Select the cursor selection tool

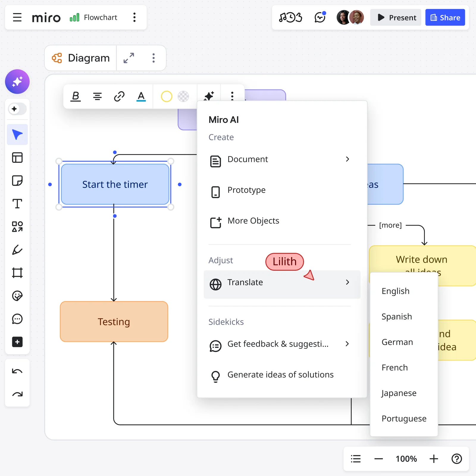pos(17,134)
